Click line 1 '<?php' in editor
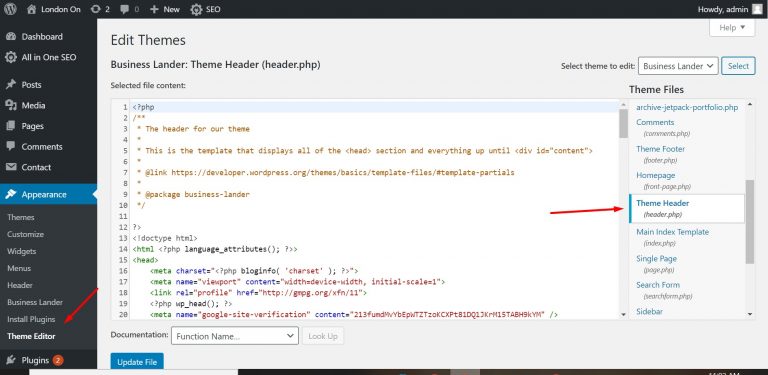Viewport: 768px width, 375px height. 144,107
